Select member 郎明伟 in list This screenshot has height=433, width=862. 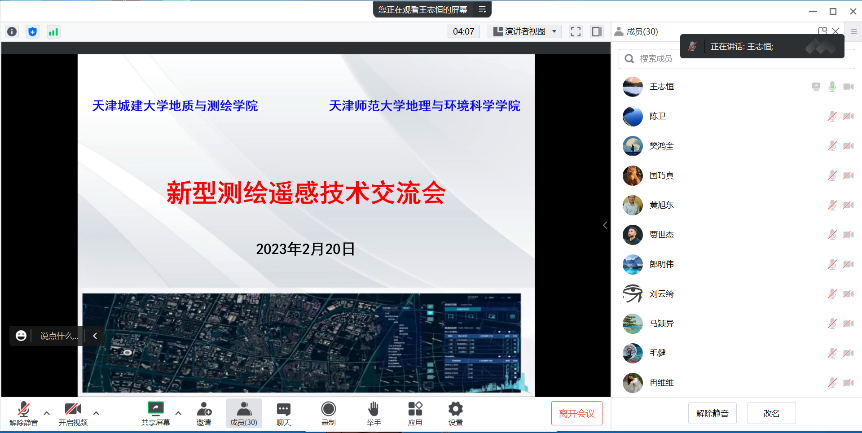point(737,264)
